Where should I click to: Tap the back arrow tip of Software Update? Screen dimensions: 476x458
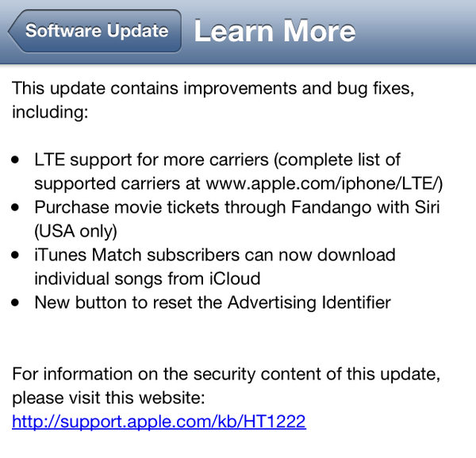point(14,32)
